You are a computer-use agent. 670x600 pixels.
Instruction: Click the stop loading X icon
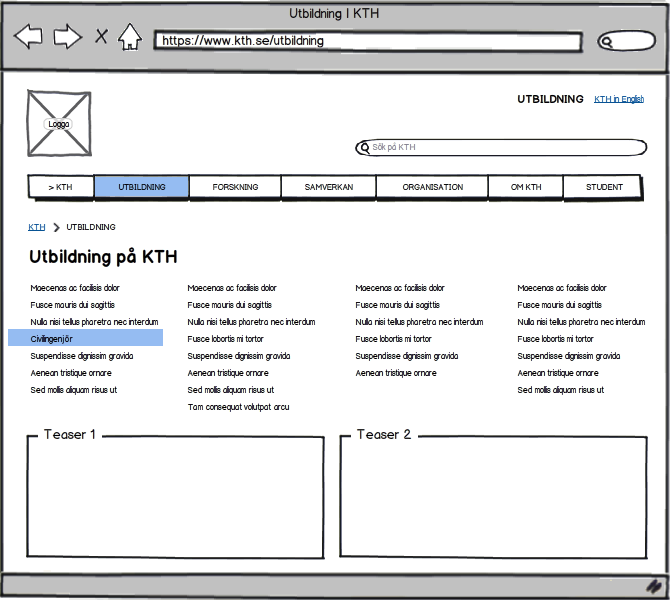(x=101, y=36)
